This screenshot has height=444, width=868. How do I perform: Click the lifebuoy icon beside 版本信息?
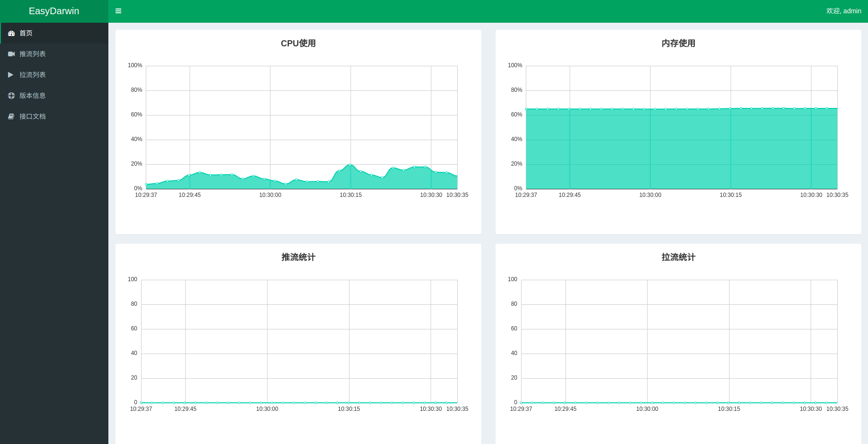tap(11, 96)
